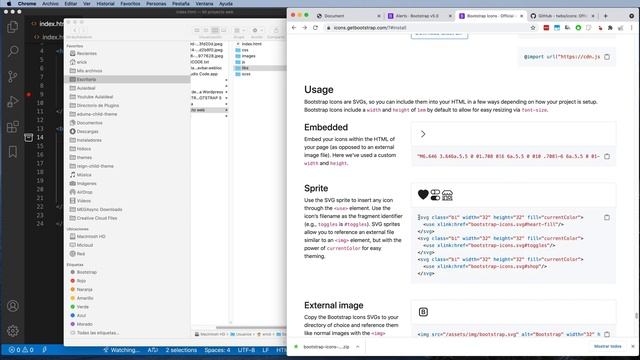Open the Ventana menu
Screen dimensions: 640x360
(x=204, y=4)
